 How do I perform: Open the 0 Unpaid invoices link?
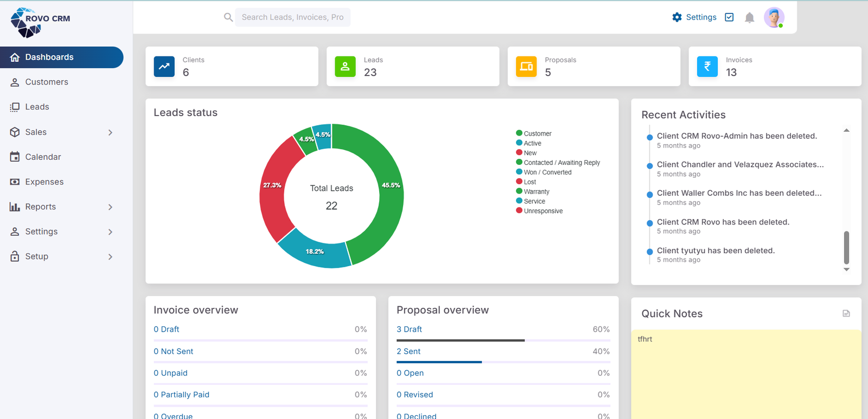click(170, 373)
